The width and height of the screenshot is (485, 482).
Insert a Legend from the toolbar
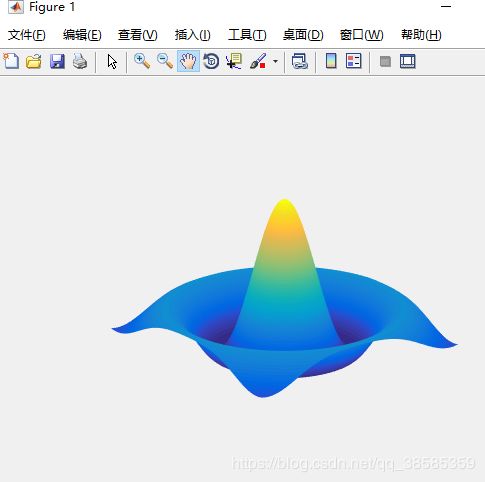[x=354, y=61]
